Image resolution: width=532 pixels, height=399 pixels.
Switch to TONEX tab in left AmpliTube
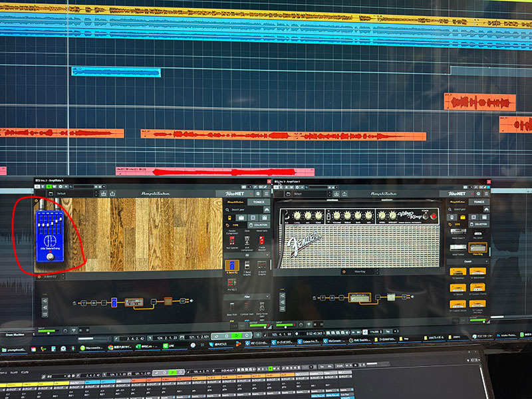259,202
